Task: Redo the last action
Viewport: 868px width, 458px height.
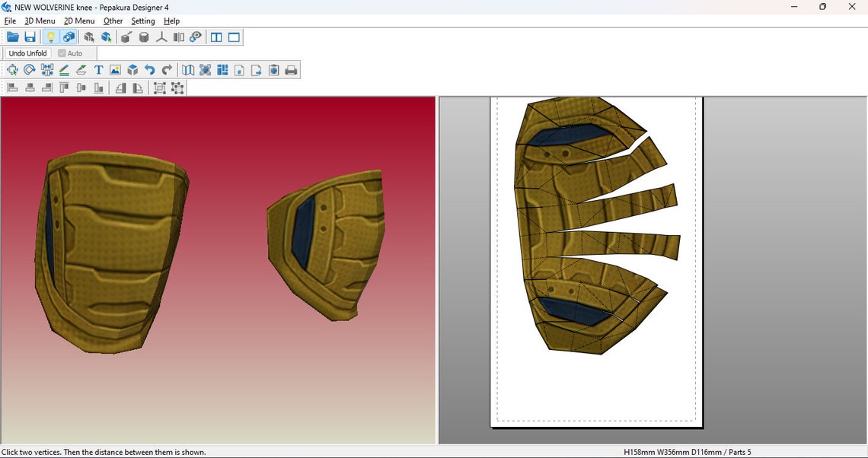Action: coord(166,69)
